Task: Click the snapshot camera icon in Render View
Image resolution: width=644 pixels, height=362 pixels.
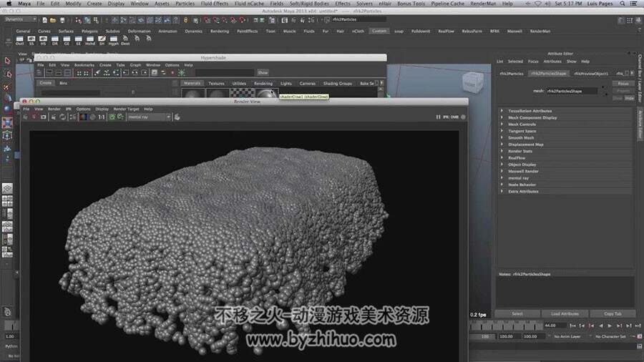Action: (44, 117)
